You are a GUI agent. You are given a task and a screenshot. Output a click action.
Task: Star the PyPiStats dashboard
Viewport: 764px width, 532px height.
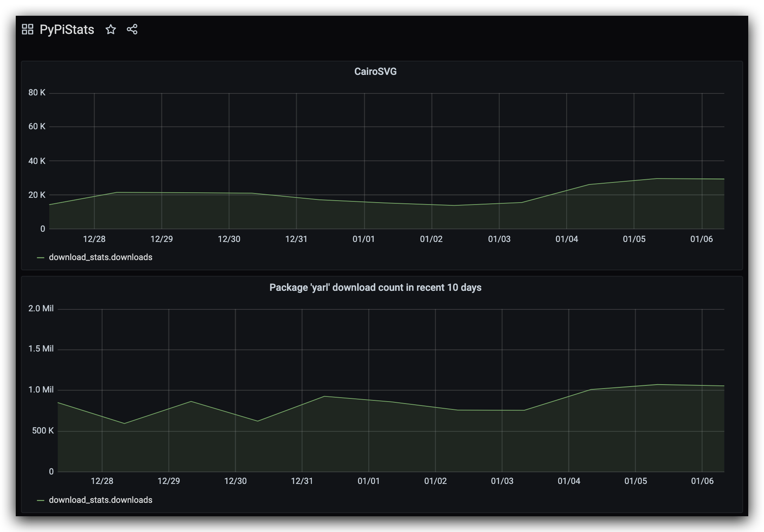(111, 29)
